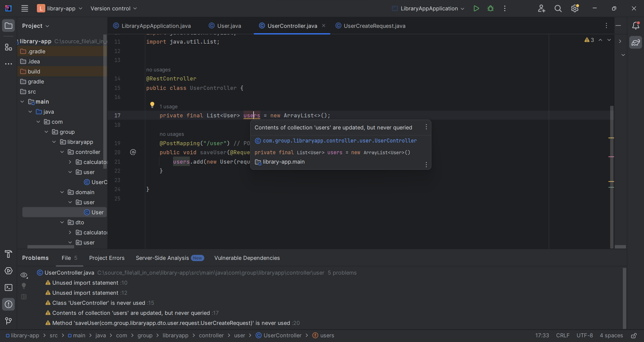Hide the editor side panel minus icon
This screenshot has width=644, height=342.
[619, 26]
